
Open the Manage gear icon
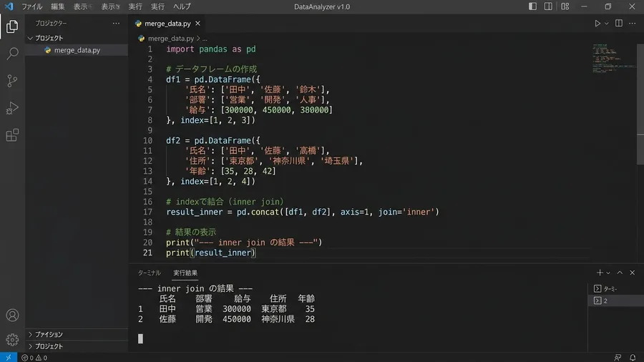coord(12,339)
